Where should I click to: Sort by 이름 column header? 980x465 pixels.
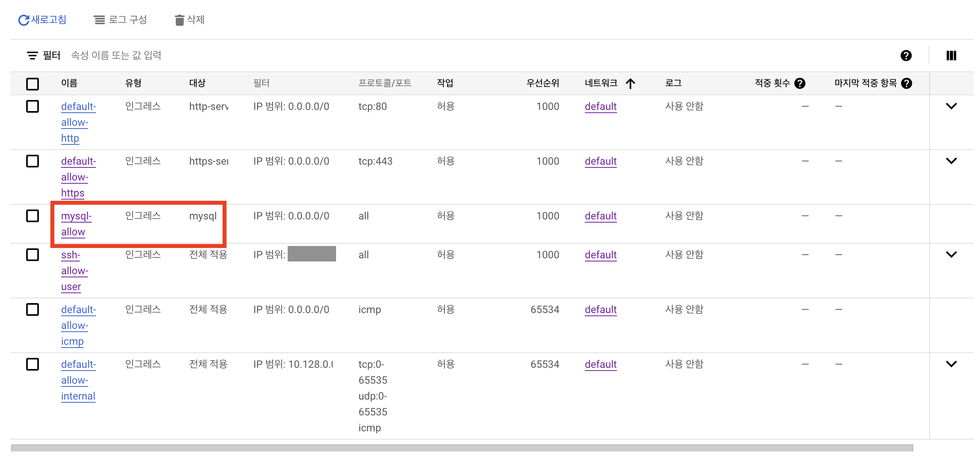point(69,83)
